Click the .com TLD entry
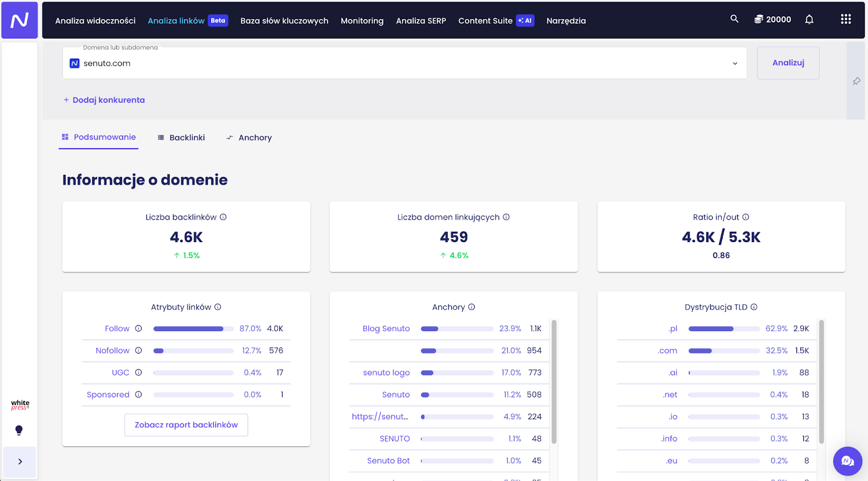 pos(667,351)
